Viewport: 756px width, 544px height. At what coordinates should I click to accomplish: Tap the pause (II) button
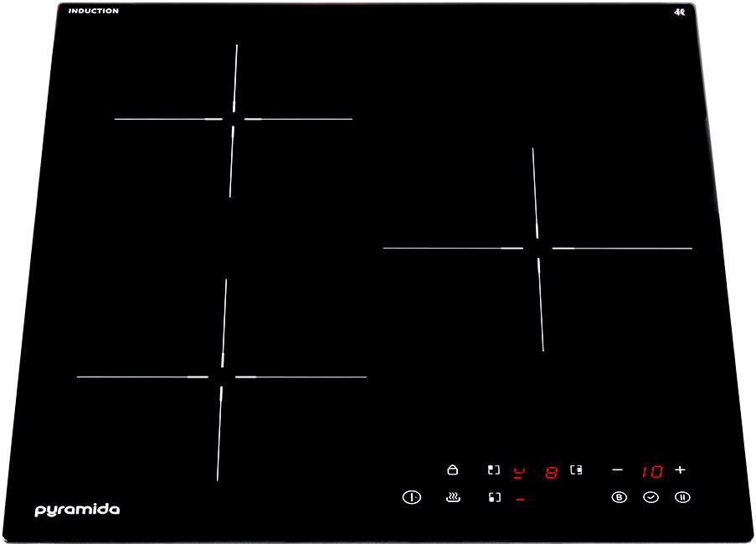682,497
